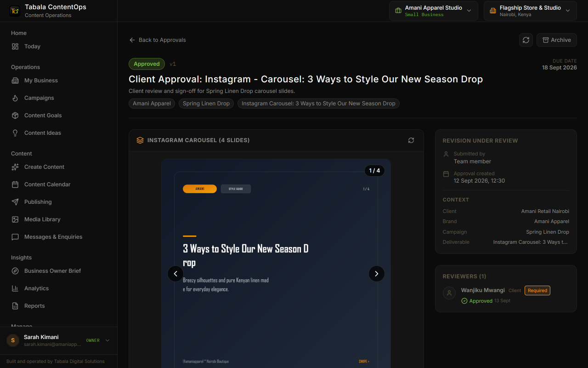Refresh the approval page with top refresh icon
Viewport: 588px width, 368px height.
point(526,40)
